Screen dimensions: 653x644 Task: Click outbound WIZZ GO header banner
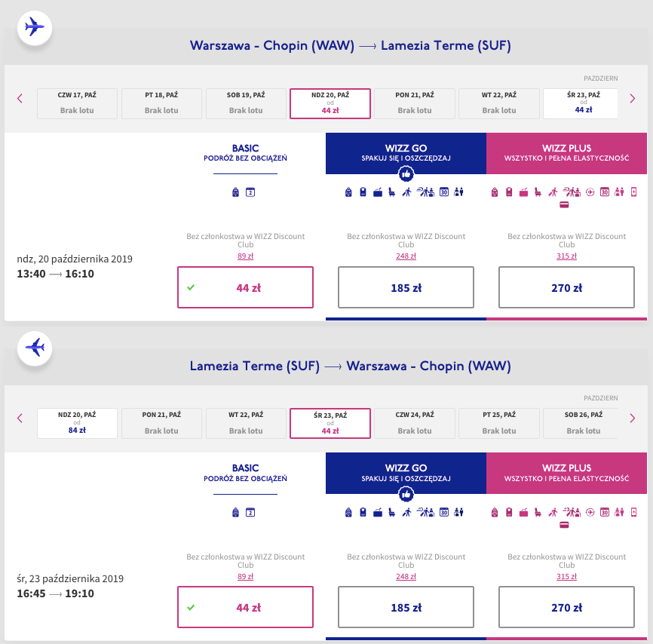coord(406,153)
